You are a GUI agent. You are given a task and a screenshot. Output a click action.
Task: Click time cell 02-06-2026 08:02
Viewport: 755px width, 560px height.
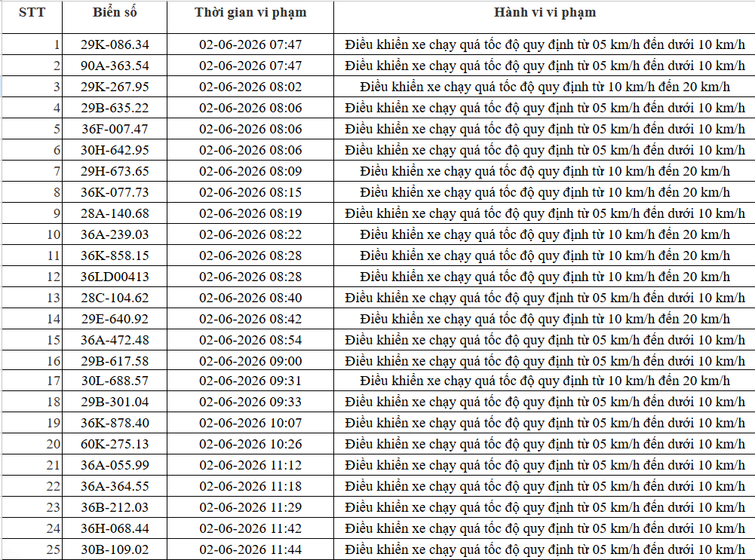pos(250,87)
